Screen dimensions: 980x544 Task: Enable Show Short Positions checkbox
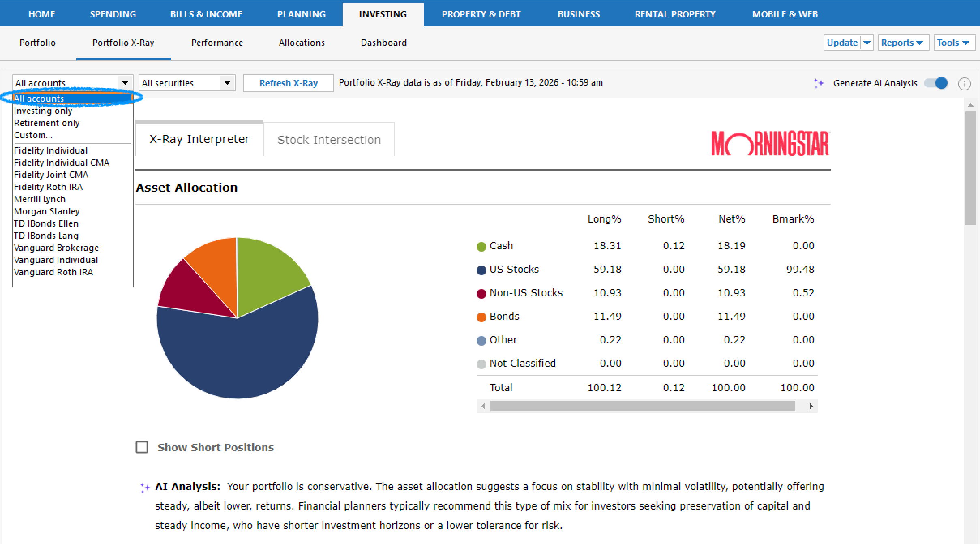142,447
